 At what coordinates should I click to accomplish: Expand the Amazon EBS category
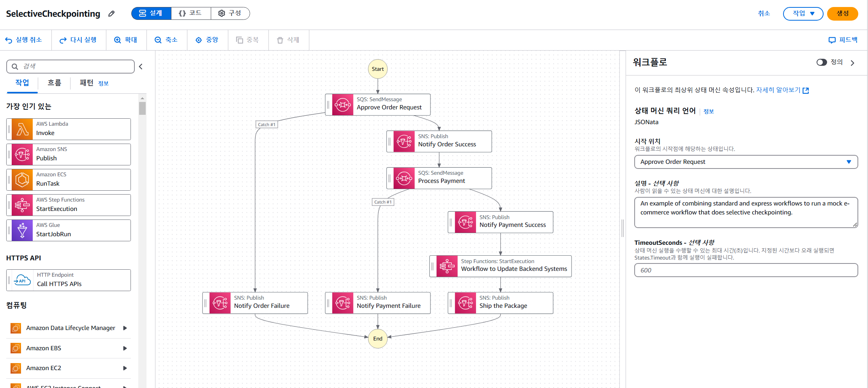[x=125, y=348]
